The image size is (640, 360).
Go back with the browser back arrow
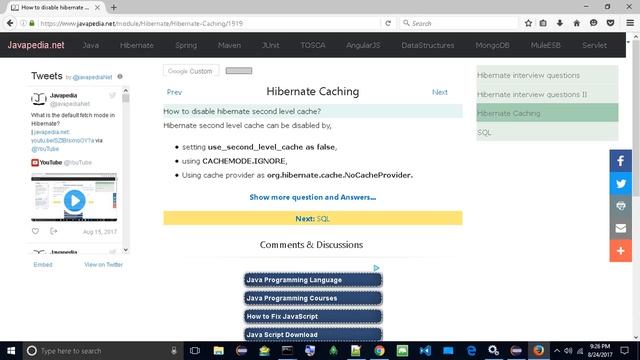point(10,23)
